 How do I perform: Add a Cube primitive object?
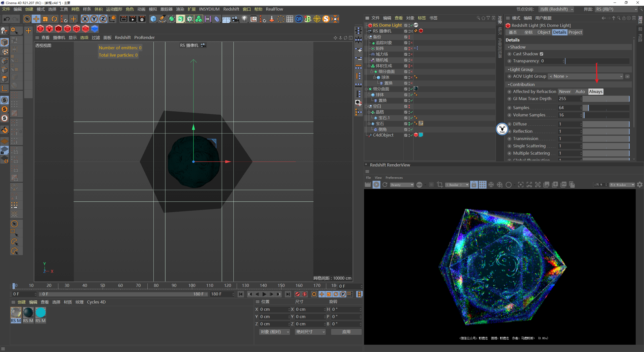point(153,19)
